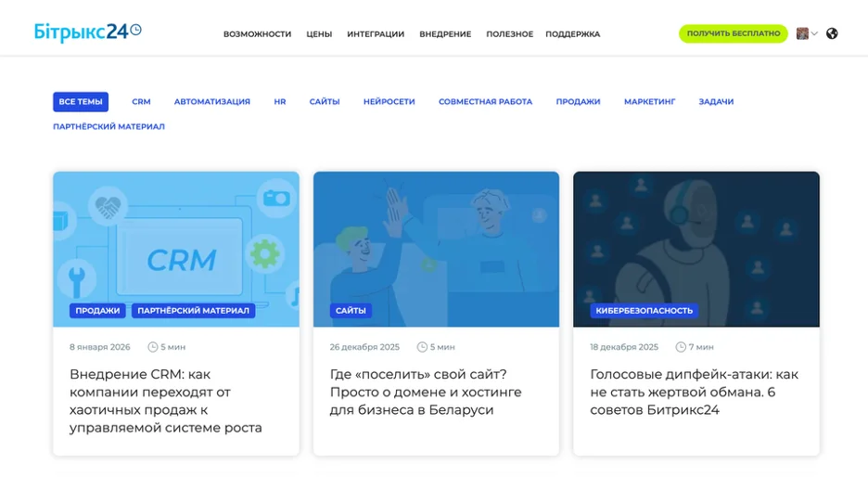Filter articles by Продажи topic
Screen dimensions: 868x490
tap(578, 102)
